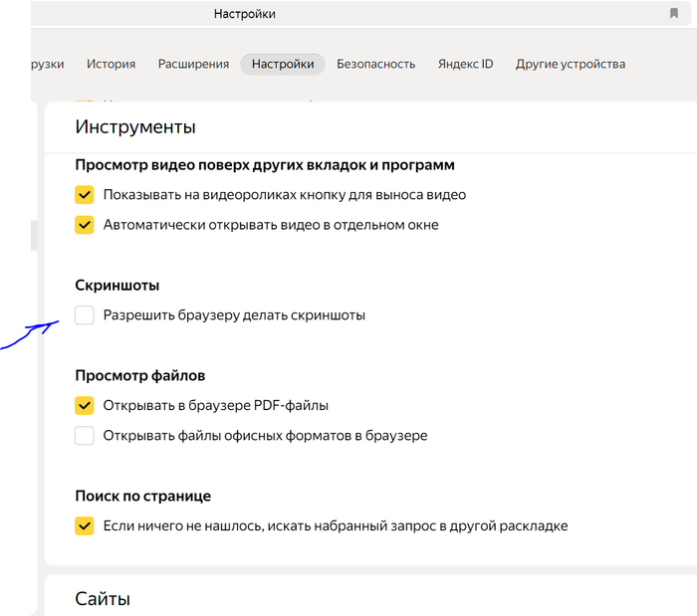Click the Настройки page title in address bar
The width and height of the screenshot is (697, 616).
[x=245, y=14]
